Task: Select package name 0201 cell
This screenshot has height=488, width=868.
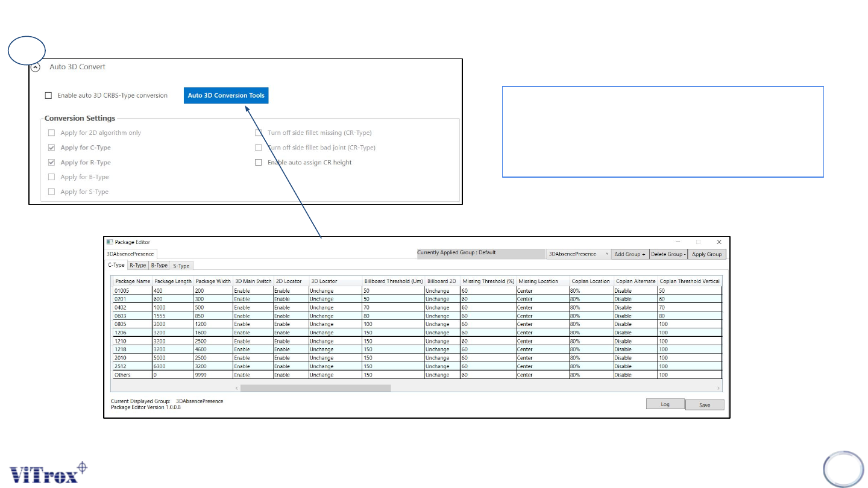Action: (133, 299)
